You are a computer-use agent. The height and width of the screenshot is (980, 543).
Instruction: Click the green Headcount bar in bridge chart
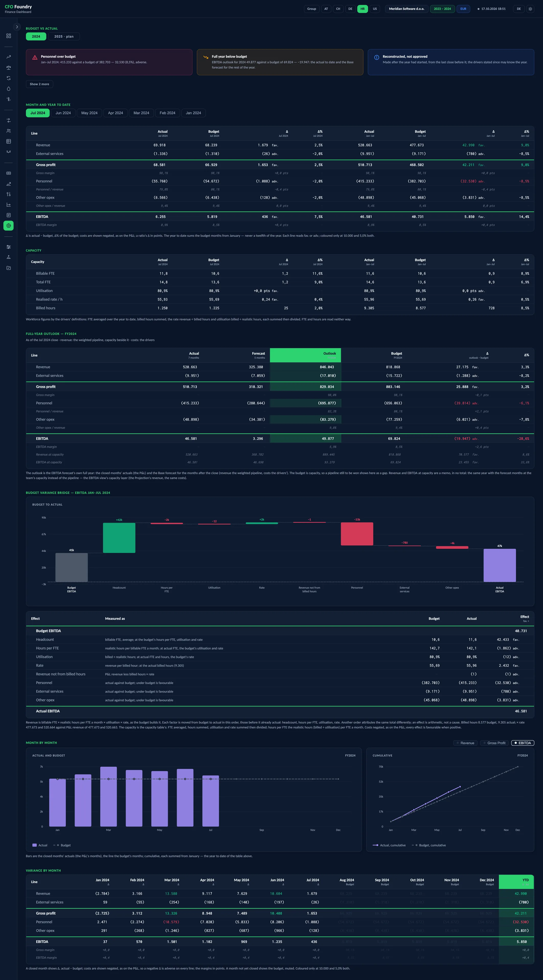click(119, 538)
